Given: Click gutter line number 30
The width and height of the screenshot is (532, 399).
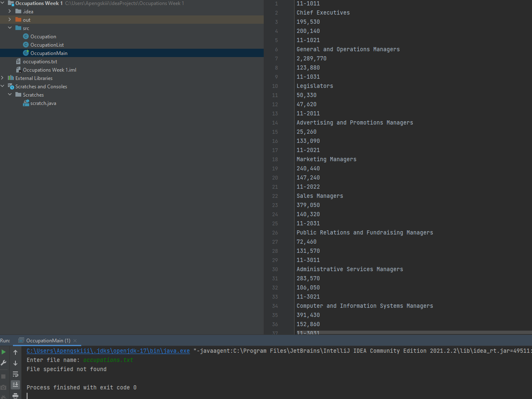Looking at the screenshot, I should 275,269.
